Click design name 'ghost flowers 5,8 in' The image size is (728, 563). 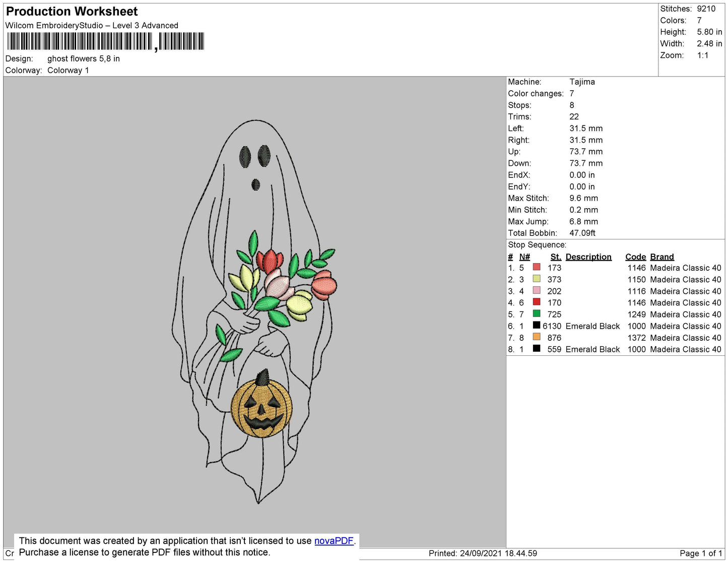tap(84, 58)
